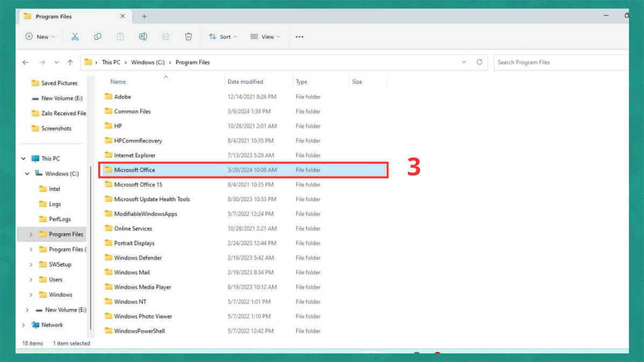This screenshot has height=362, width=644.
Task: Select the WindowsPowerShell folder icon
Action: click(x=108, y=331)
